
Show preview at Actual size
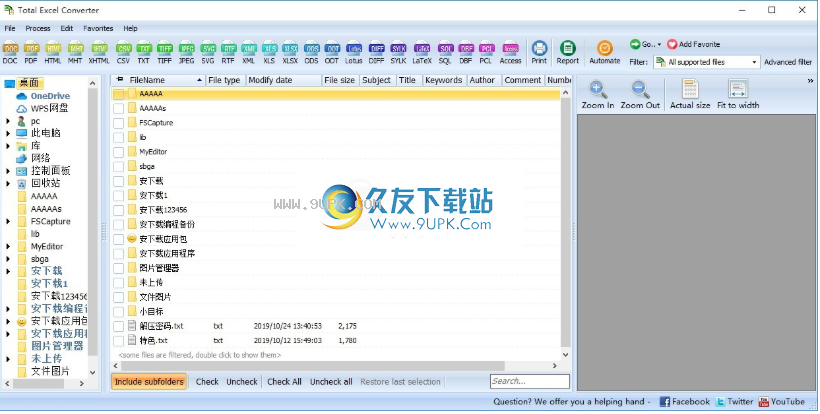coord(690,95)
